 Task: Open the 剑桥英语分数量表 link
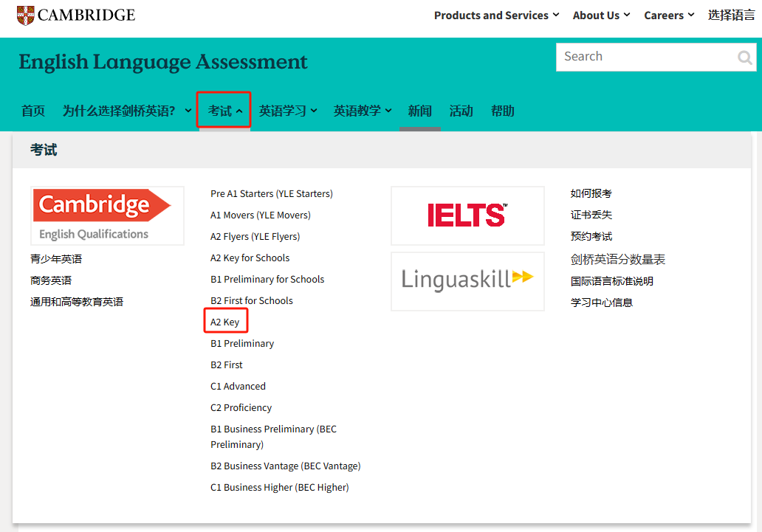618,260
